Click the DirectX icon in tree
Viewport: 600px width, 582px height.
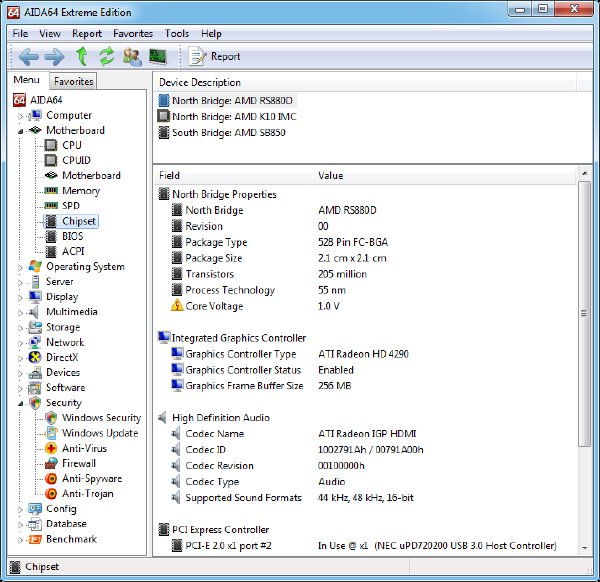point(35,357)
